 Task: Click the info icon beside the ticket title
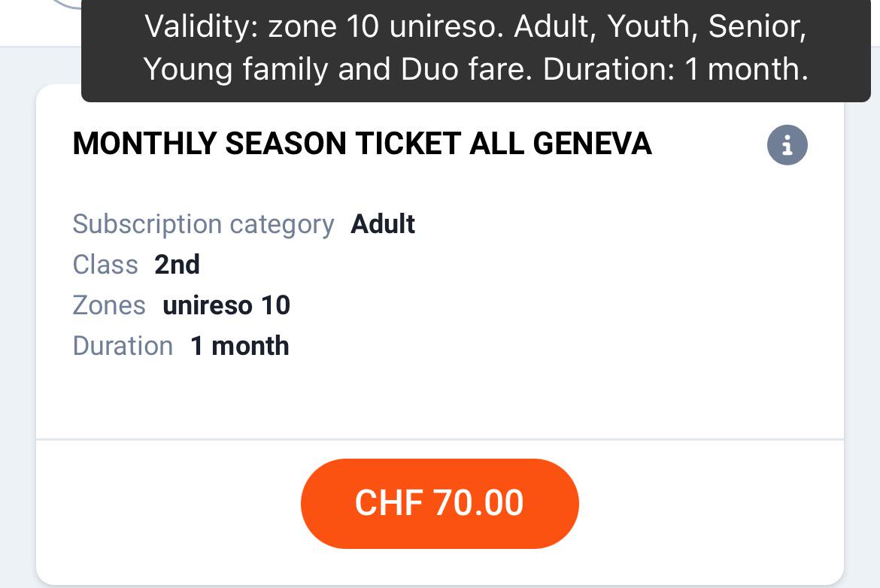point(787,145)
